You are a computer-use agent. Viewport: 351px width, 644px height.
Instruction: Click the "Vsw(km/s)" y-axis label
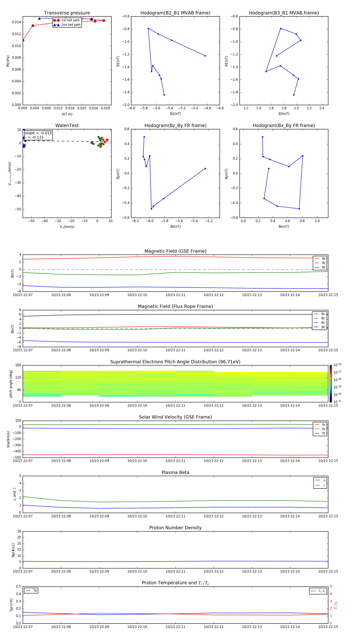pos(8,439)
